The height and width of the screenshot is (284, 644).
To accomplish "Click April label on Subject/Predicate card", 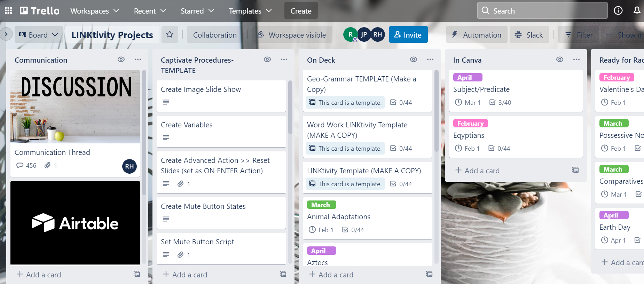I will 468,77.
